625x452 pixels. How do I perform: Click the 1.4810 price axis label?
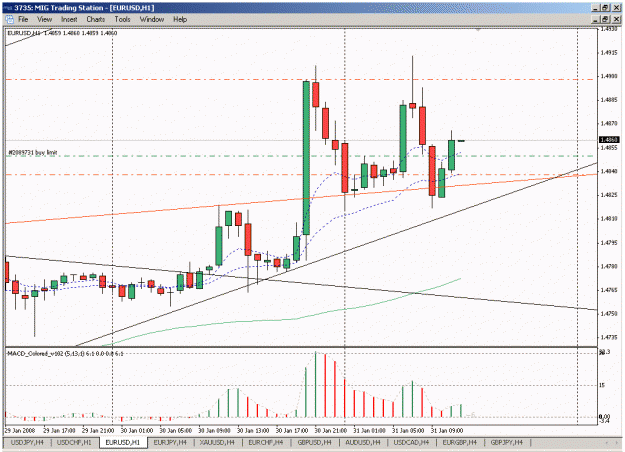tap(609, 218)
